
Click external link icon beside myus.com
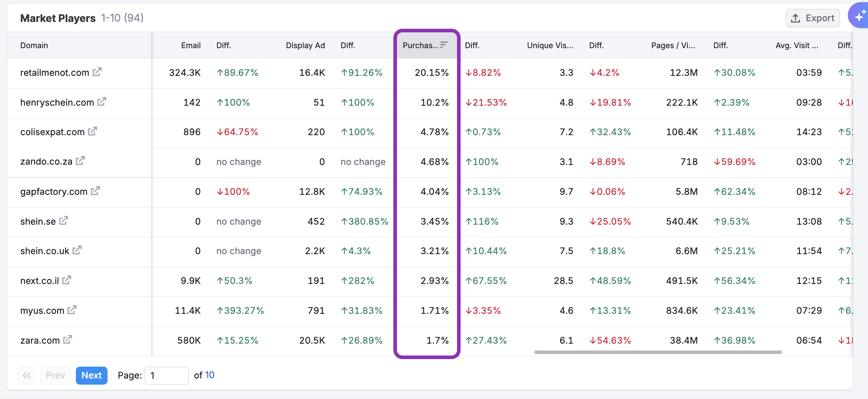(72, 309)
